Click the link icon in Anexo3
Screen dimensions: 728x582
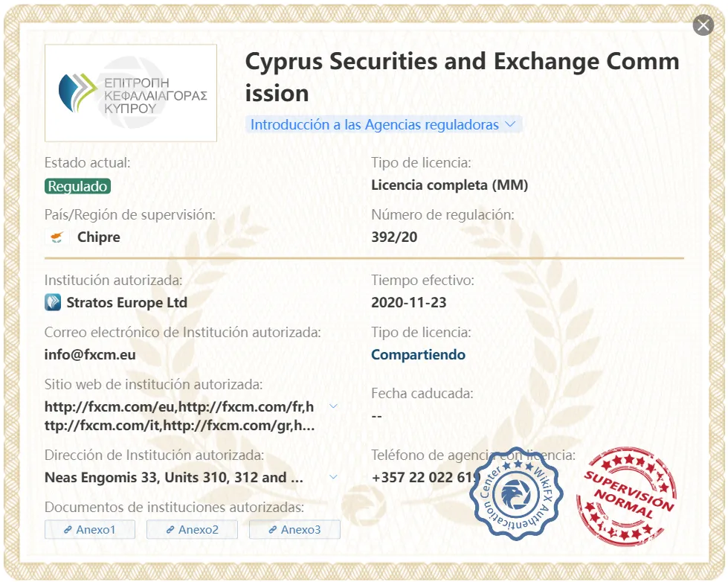coord(273,529)
